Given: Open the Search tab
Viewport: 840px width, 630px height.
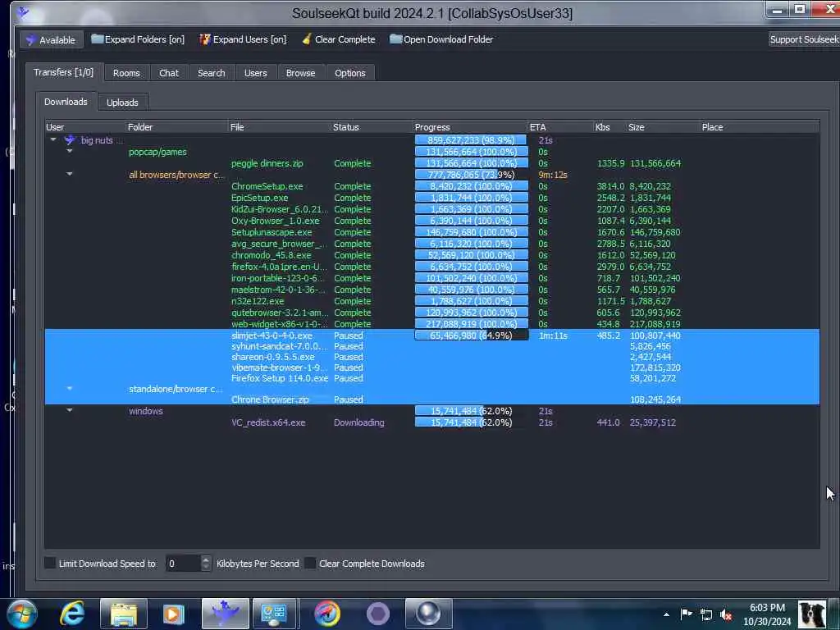Looking at the screenshot, I should (x=211, y=73).
